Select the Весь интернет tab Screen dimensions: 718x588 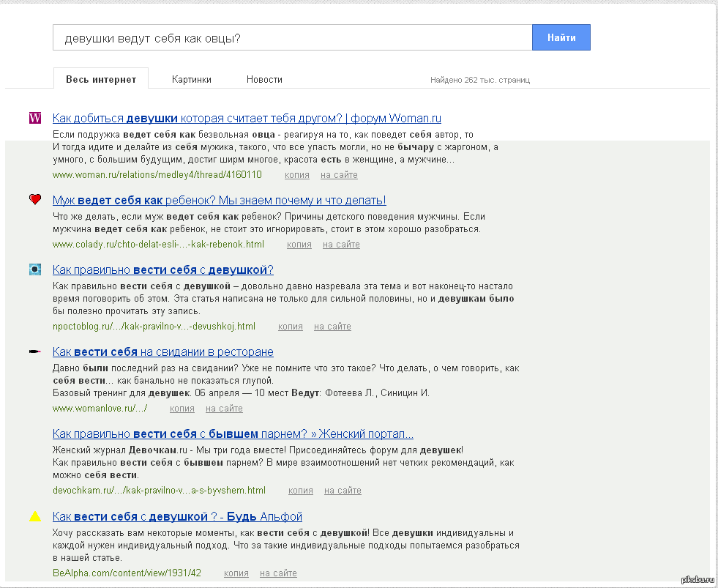click(x=101, y=79)
